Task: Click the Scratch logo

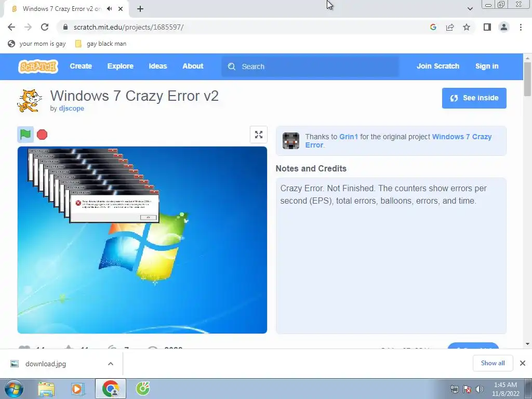Action: (x=38, y=66)
